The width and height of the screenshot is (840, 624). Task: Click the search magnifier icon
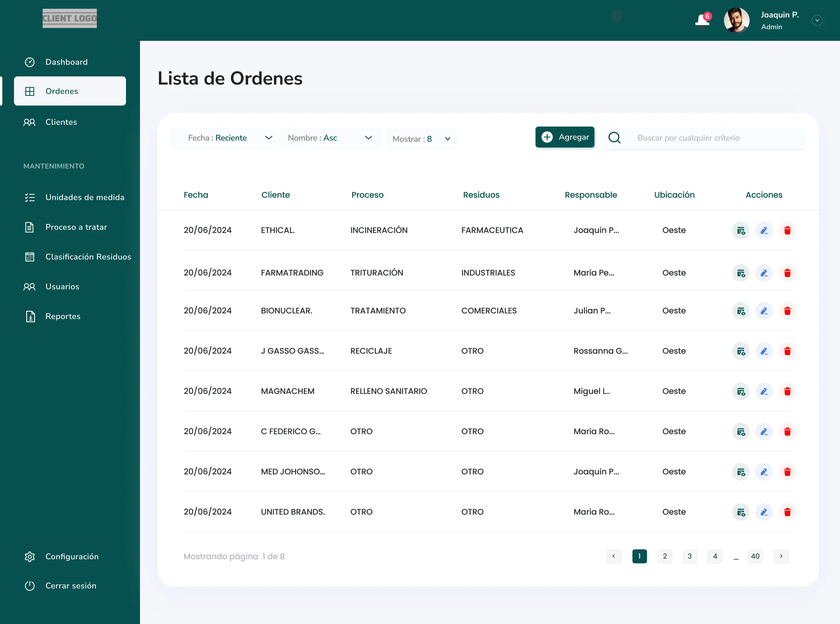pyautogui.click(x=615, y=138)
